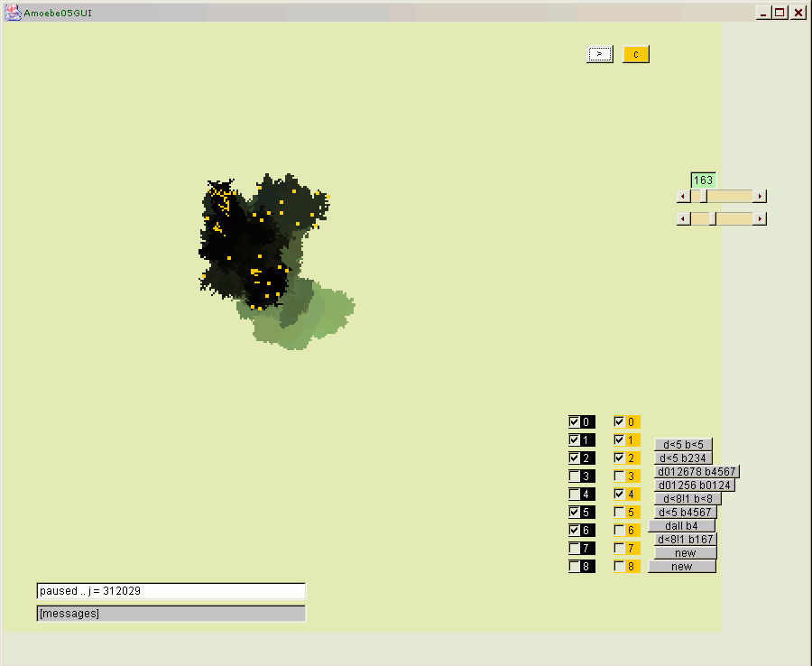Toggle yellow checkbox 1

619,439
